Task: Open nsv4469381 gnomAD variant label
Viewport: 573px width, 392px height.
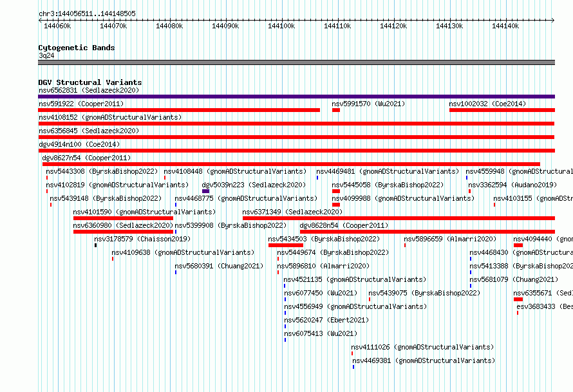Action: coord(424,360)
